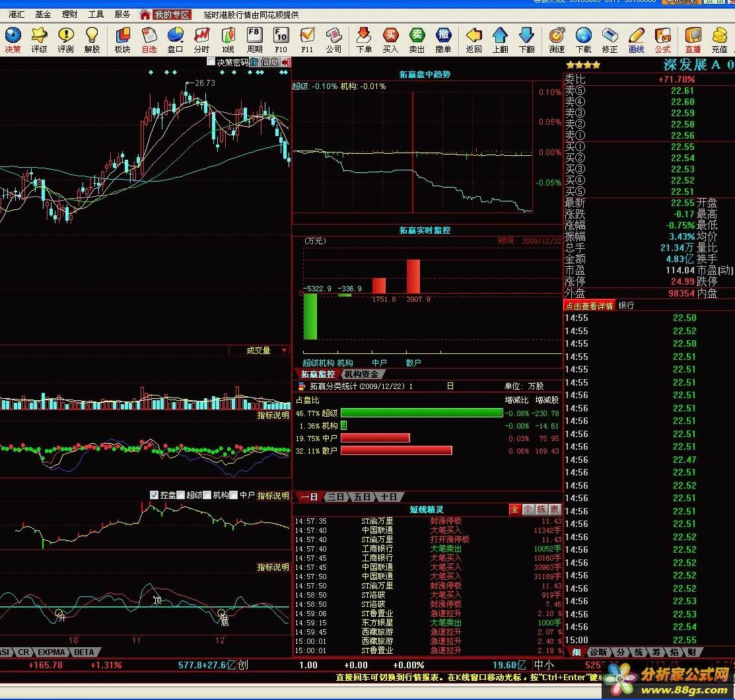Toggle the 决策密码 checkbox

pos(211,61)
